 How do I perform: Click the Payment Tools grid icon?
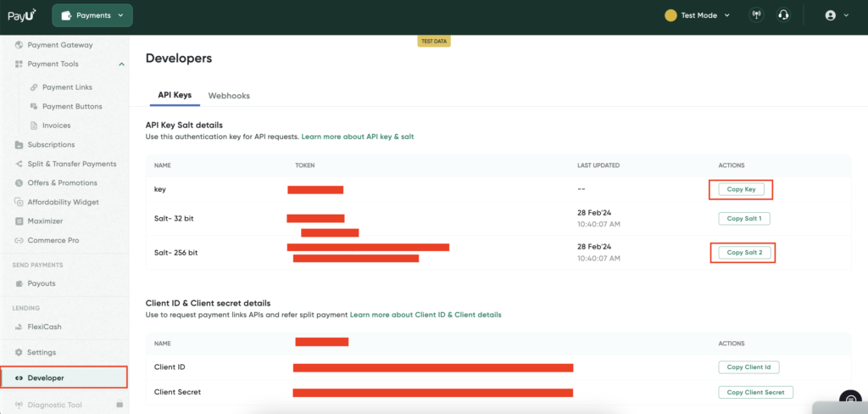coord(19,64)
